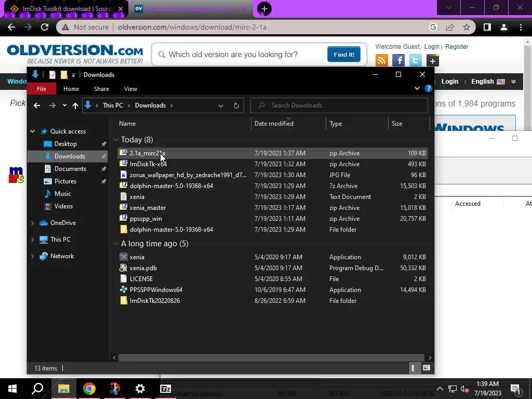Open the oldversion.com Twitter icon

(415, 60)
